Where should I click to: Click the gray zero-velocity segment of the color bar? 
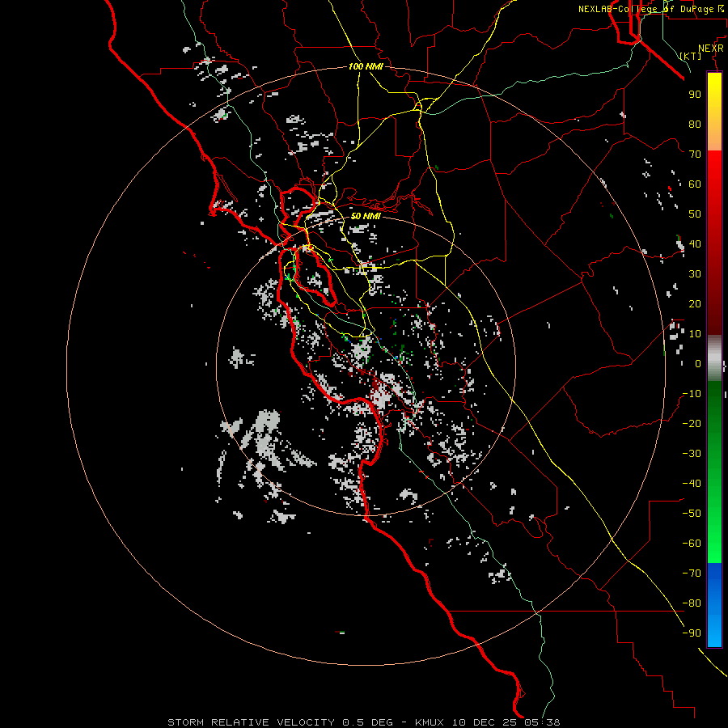[x=714, y=358]
